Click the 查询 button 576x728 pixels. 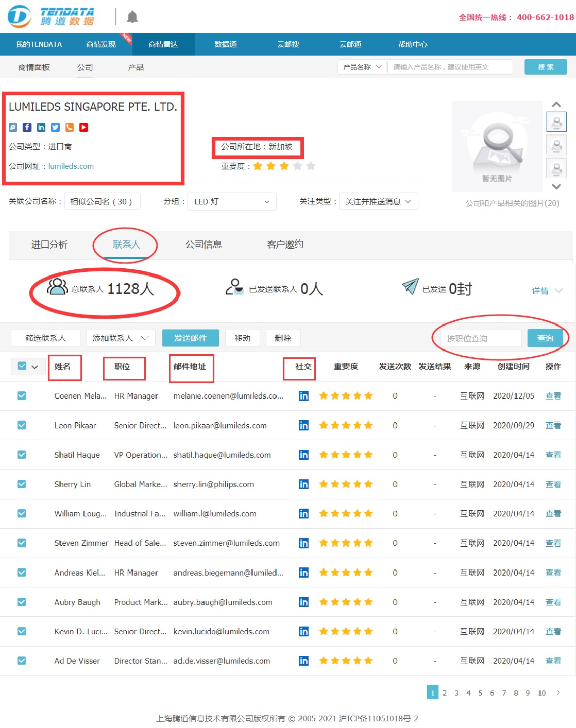point(546,338)
